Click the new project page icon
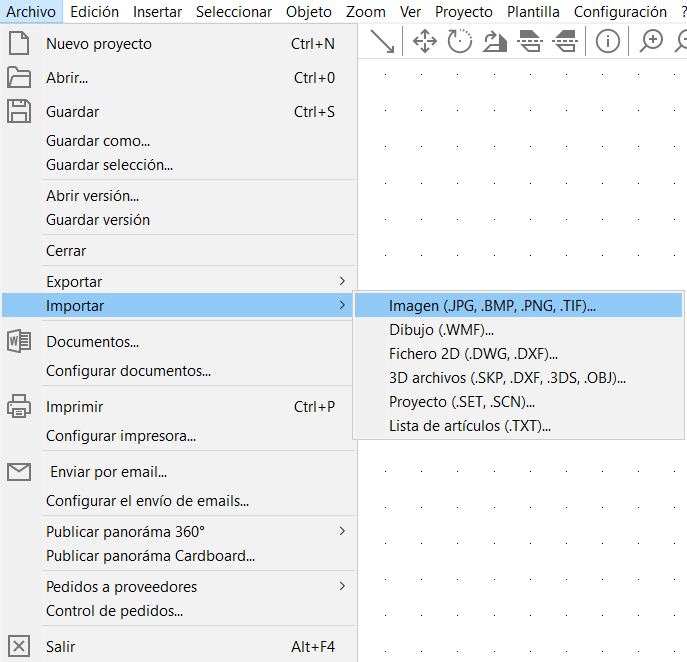Image resolution: width=687 pixels, height=662 pixels. click(19, 44)
